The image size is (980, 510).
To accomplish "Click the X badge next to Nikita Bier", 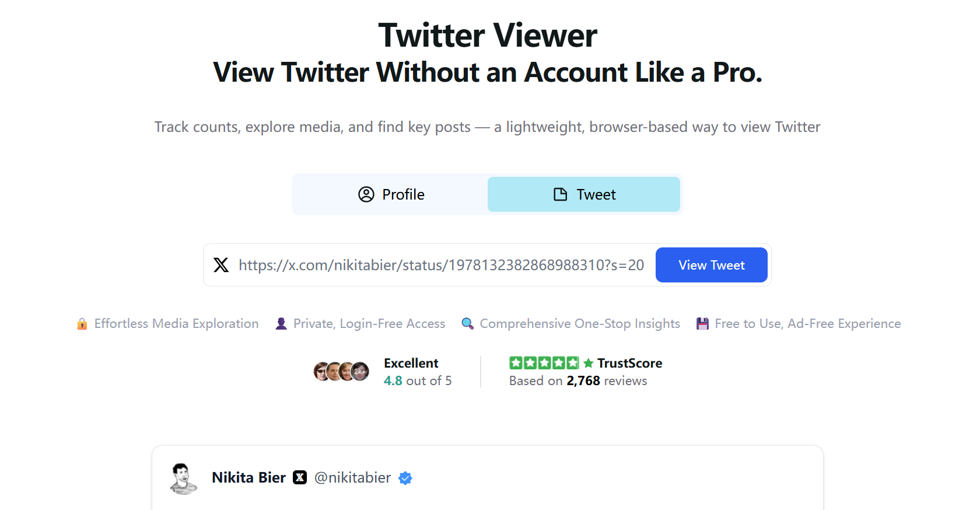I will coord(300,478).
